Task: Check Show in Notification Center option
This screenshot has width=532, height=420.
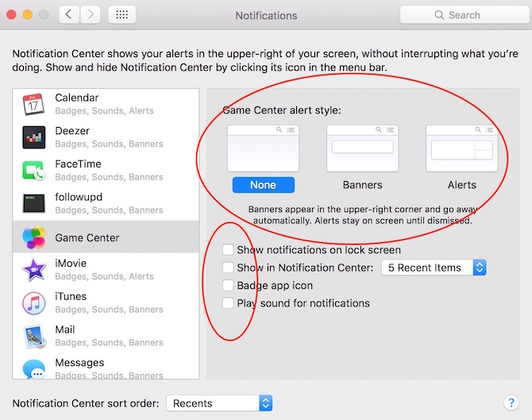Action: (x=229, y=268)
